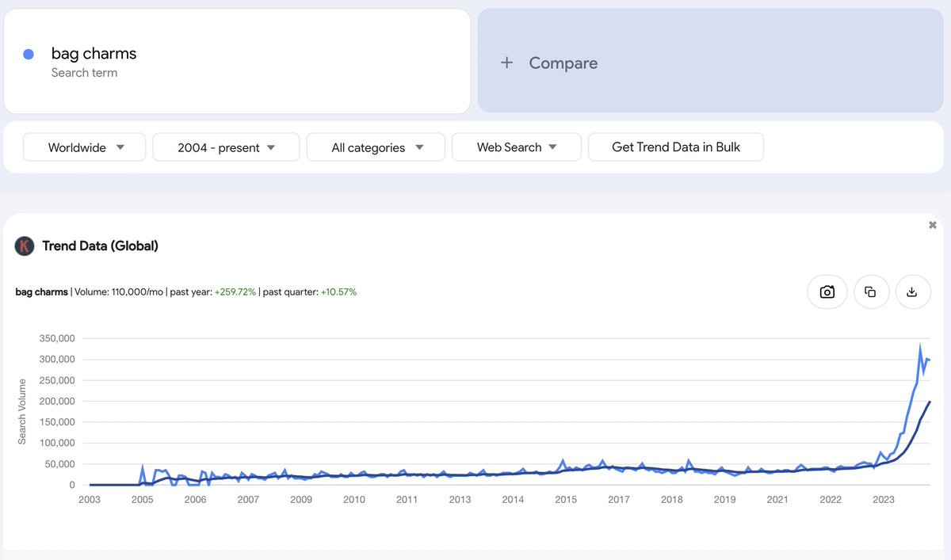Click the camera screenshot icon

point(827,292)
